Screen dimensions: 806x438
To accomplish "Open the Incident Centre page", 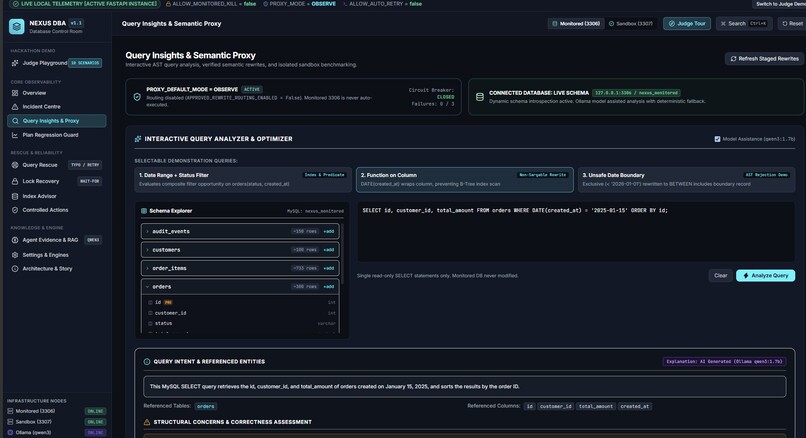I will 57,106.
